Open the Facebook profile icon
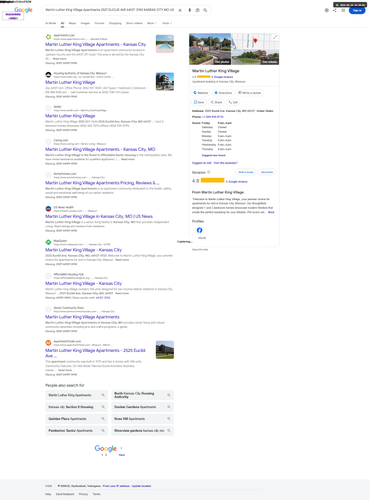 tap(199, 230)
